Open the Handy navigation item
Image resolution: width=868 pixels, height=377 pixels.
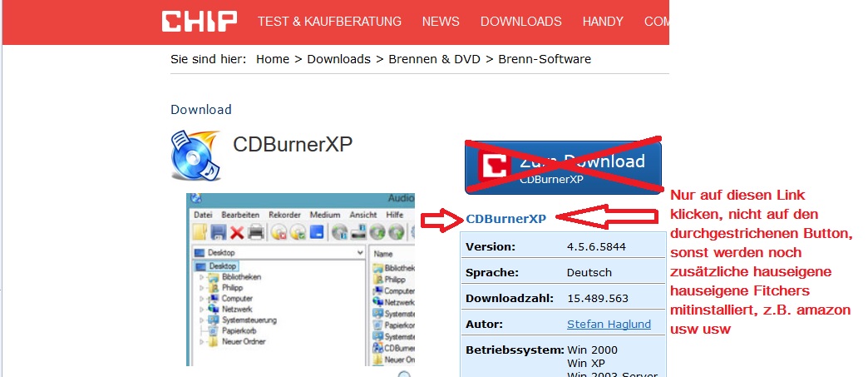[x=603, y=22]
